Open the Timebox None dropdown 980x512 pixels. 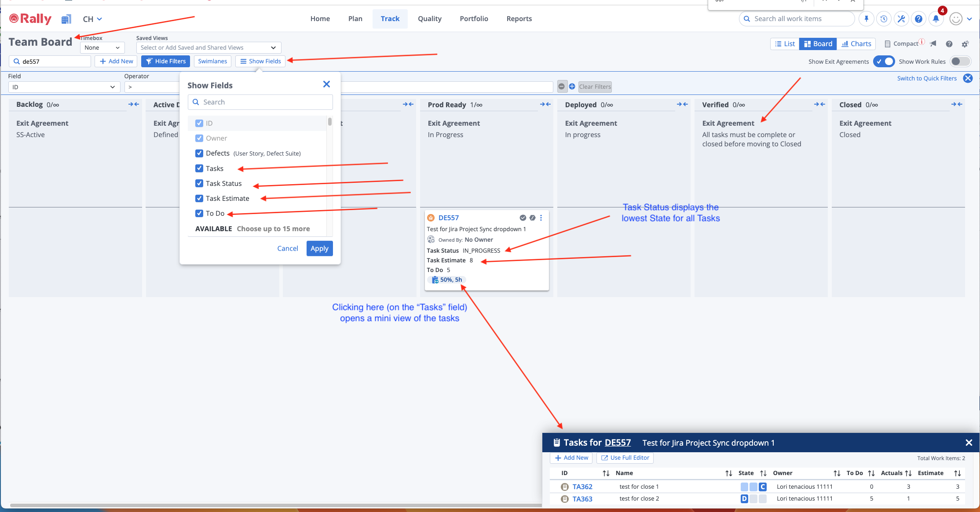[x=102, y=47]
